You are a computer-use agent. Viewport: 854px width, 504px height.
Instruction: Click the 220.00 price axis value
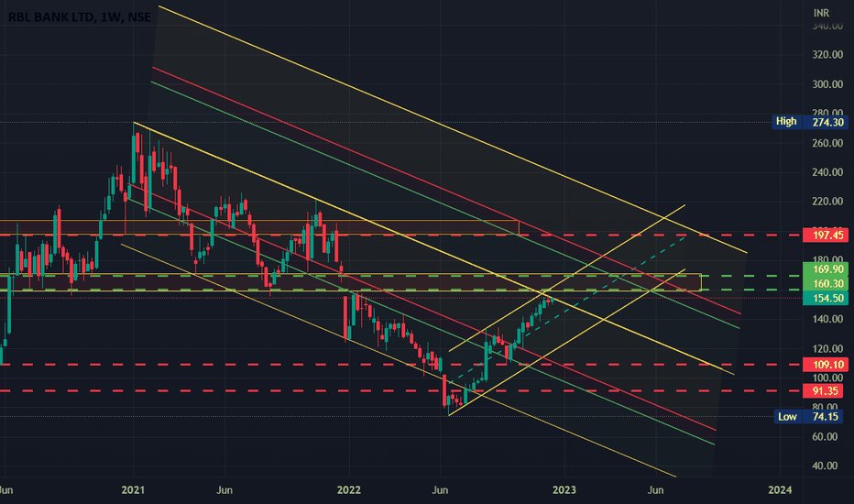(827, 202)
